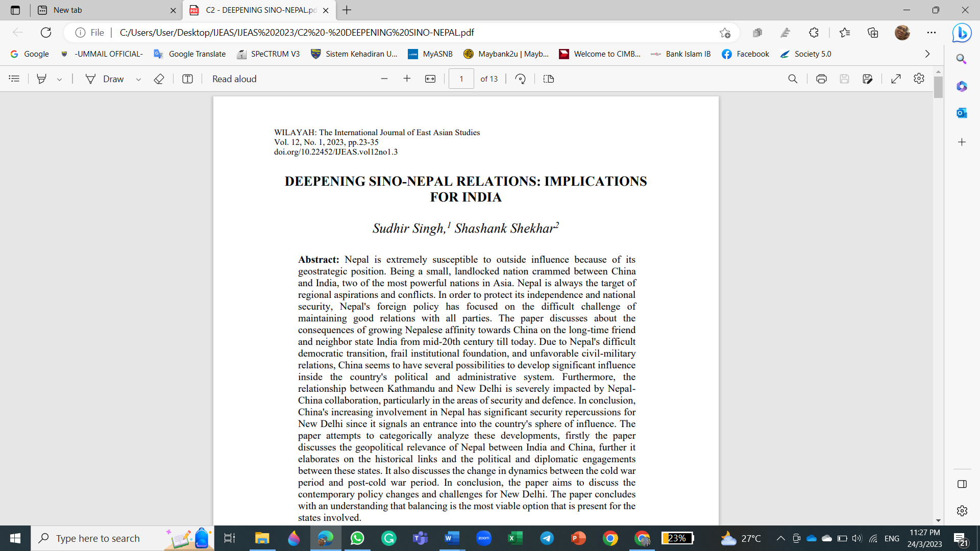Enter full screen PDF view
The height and width of the screenshot is (551, 980).
click(896, 79)
